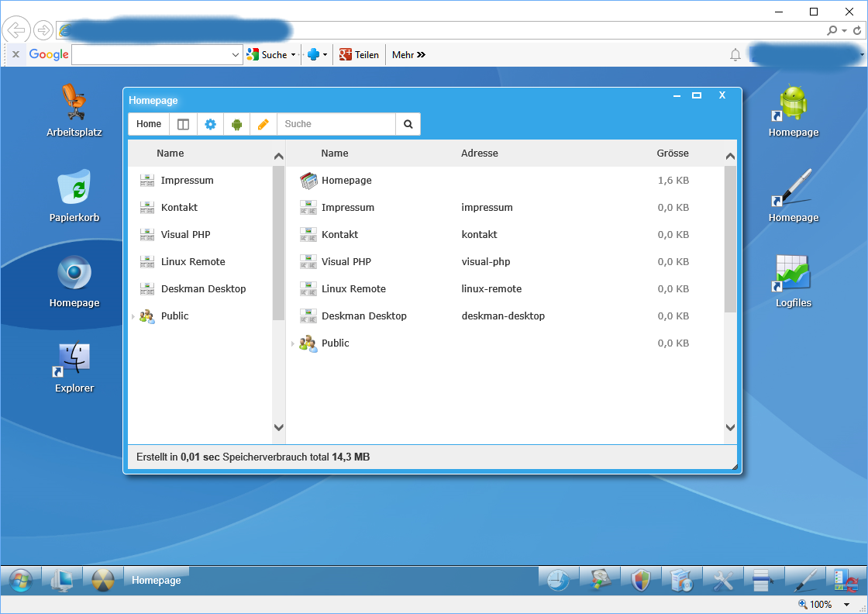Expand the Mehr overflow chevron

[422, 55]
